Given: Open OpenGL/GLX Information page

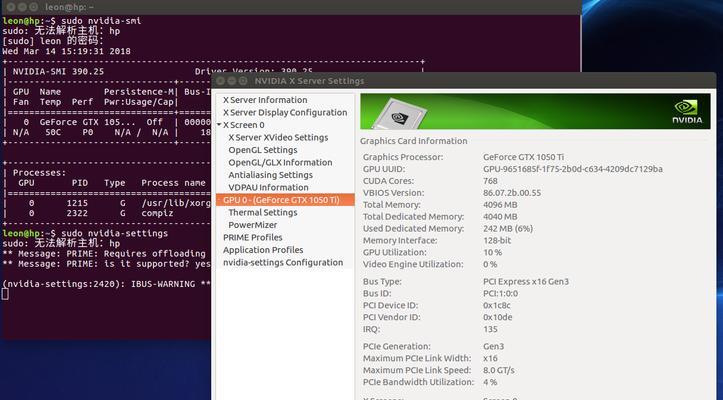Looking at the screenshot, I should pos(280,162).
